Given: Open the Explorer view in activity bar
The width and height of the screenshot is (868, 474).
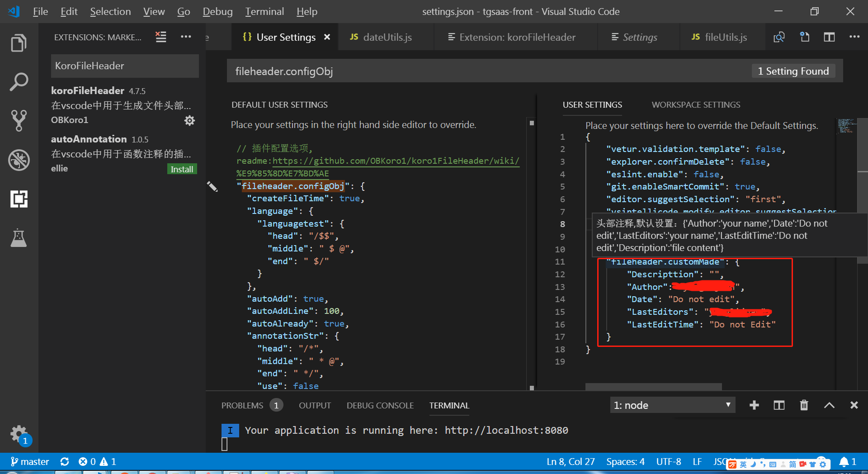Looking at the screenshot, I should coord(19,43).
